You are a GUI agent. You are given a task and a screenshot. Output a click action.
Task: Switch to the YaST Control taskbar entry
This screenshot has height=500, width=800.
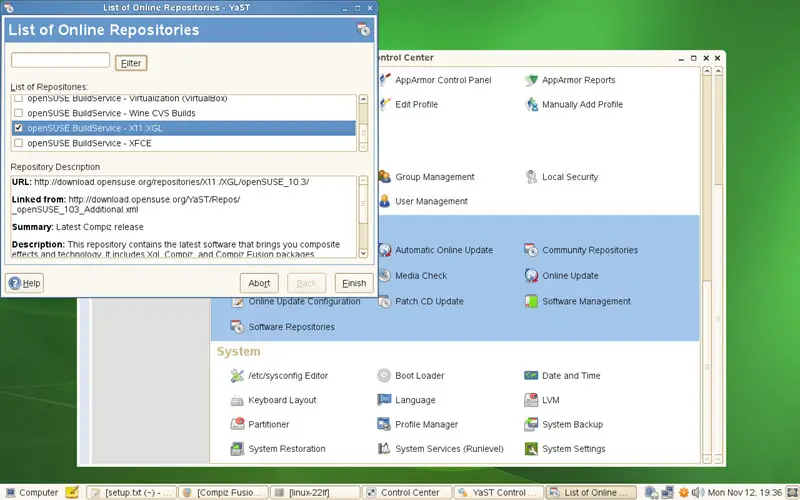pos(498,492)
